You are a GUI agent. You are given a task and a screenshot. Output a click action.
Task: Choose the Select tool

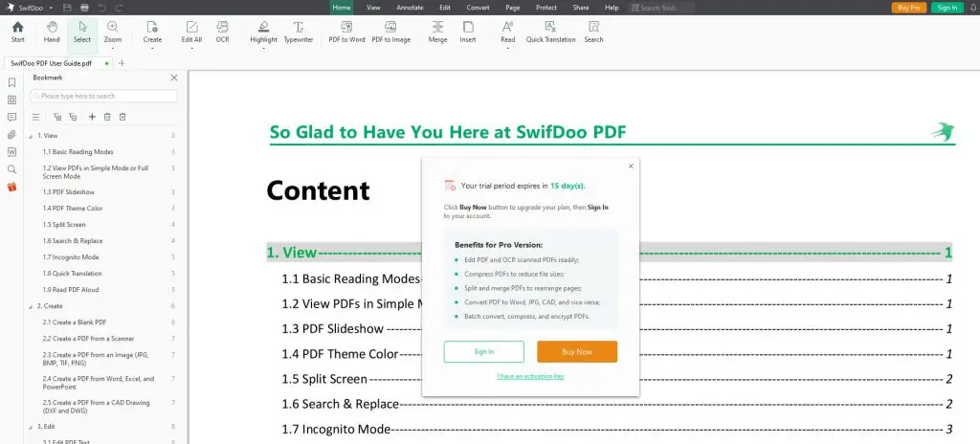coord(82,32)
